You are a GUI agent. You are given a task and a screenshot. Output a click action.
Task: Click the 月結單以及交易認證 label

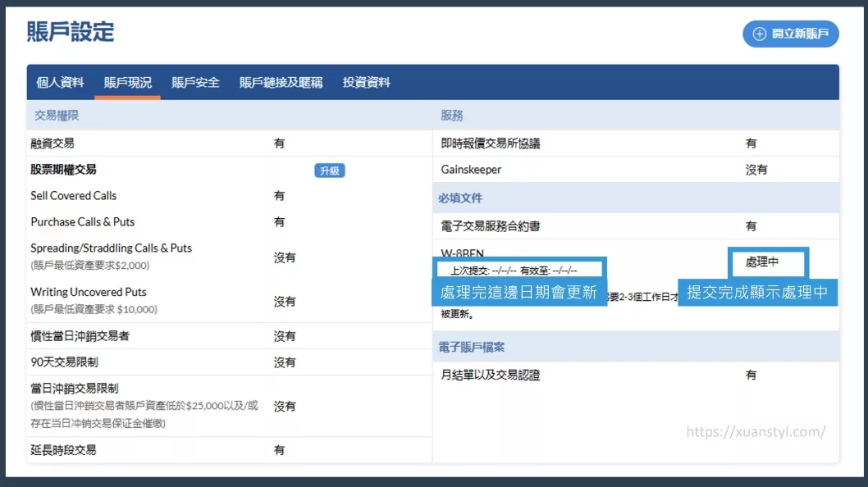[491, 375]
